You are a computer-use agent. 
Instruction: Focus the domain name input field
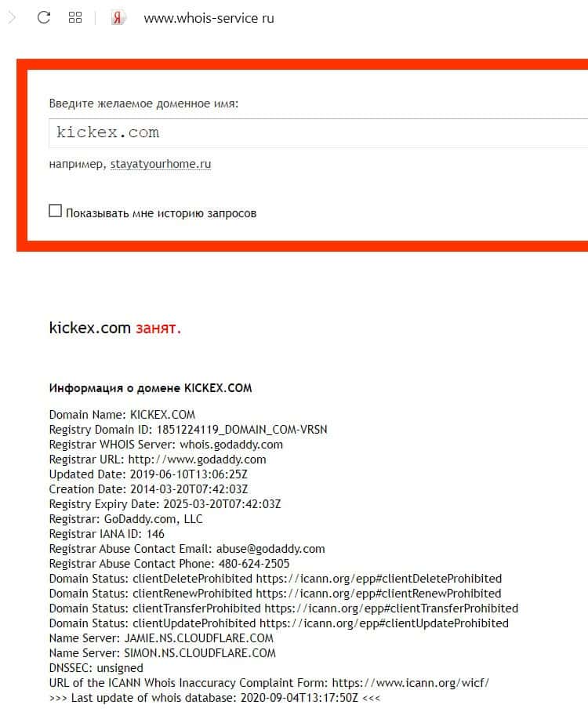click(x=318, y=133)
